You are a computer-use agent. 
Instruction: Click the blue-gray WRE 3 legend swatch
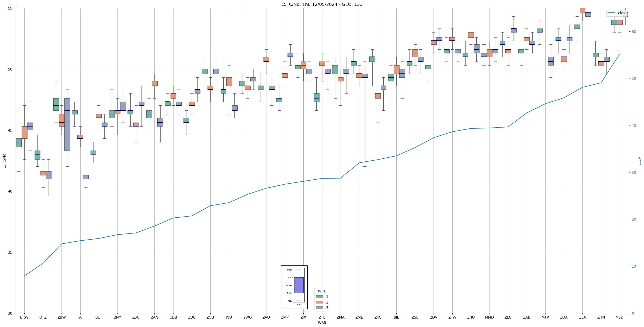pyautogui.click(x=319, y=308)
